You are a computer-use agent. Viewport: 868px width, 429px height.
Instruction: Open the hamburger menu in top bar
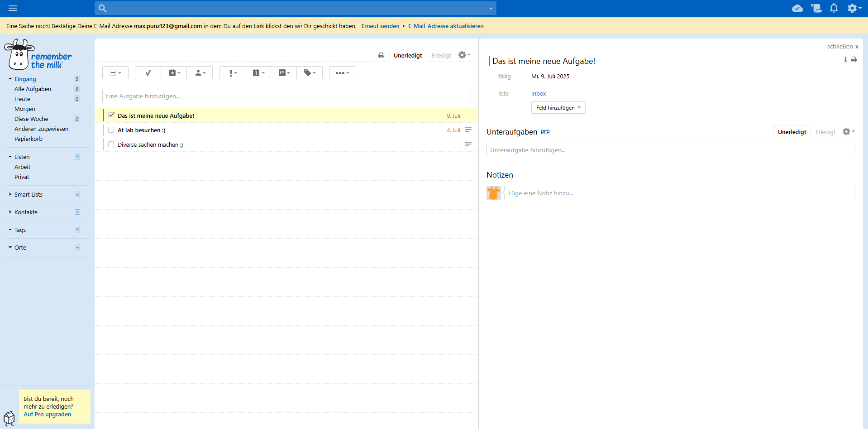pyautogui.click(x=13, y=8)
